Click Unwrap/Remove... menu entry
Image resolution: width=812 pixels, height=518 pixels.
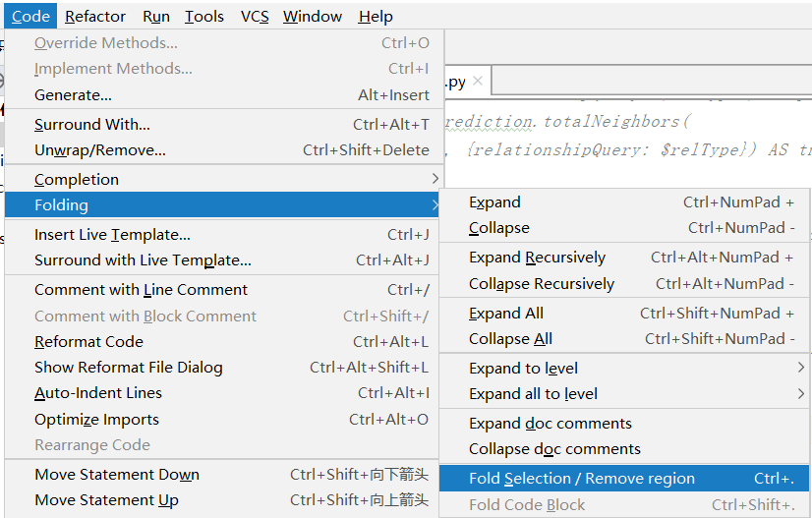pyautogui.click(x=224, y=150)
